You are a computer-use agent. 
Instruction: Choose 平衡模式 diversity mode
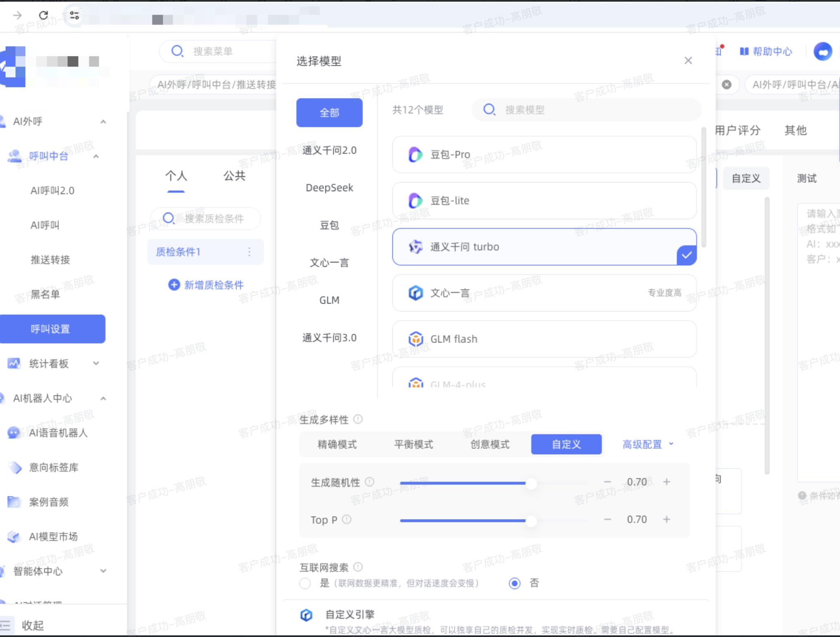coord(413,444)
